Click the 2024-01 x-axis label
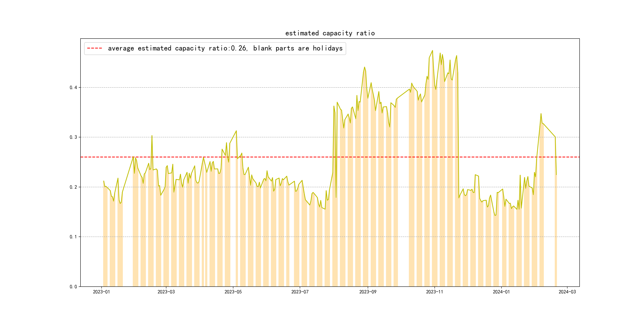Screen dimensions: 644x322 point(501,292)
